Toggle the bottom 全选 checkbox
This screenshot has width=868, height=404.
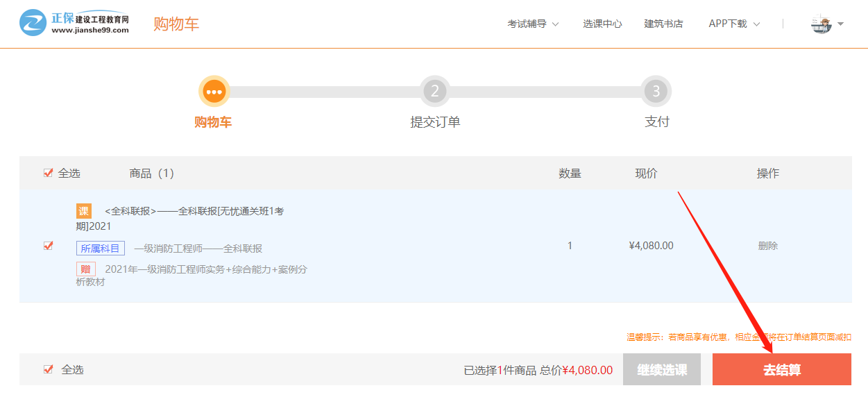[x=48, y=369]
